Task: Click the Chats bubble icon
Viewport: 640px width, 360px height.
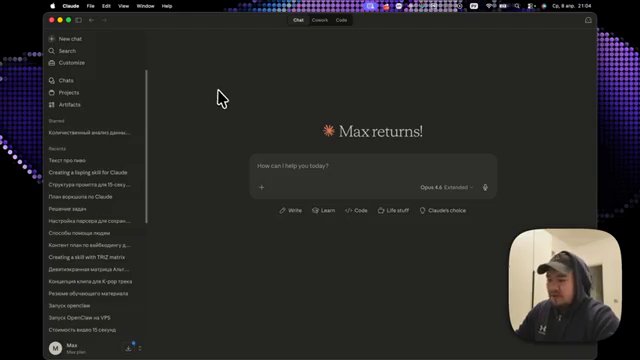Action: click(x=51, y=80)
